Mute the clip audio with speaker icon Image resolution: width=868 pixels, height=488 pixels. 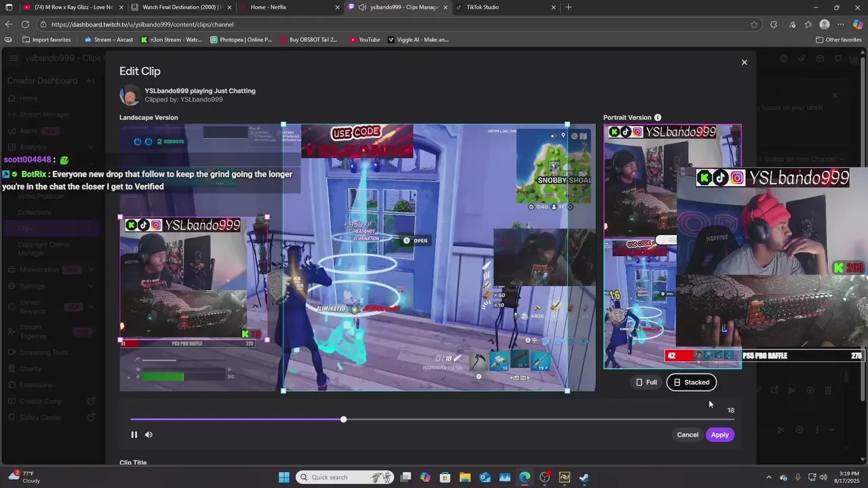tap(149, 434)
